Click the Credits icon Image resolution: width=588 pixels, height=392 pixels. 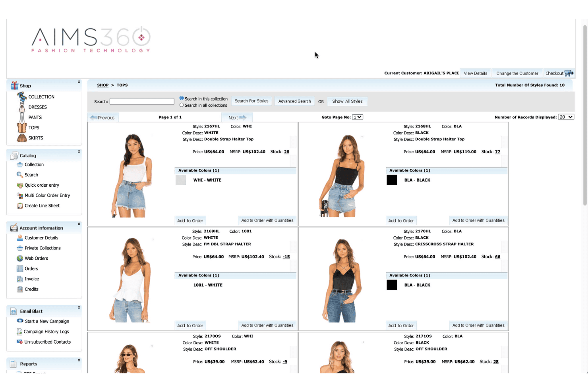[20, 289]
